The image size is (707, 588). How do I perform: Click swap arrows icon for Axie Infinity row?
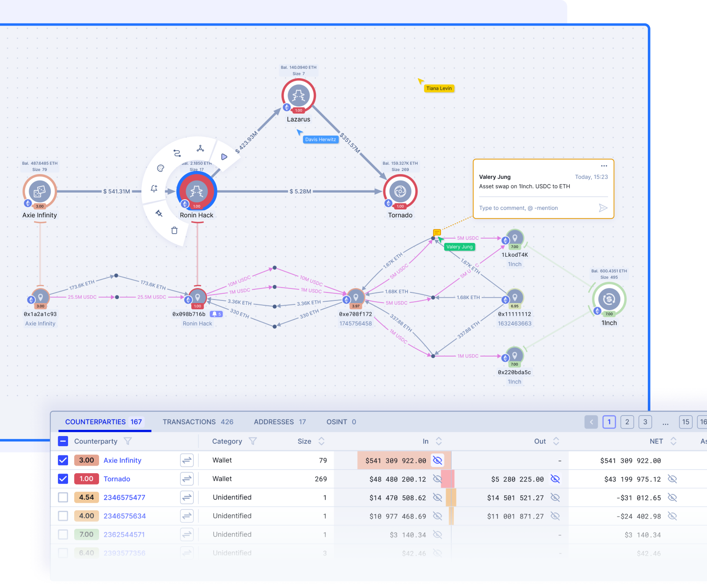pos(187,460)
